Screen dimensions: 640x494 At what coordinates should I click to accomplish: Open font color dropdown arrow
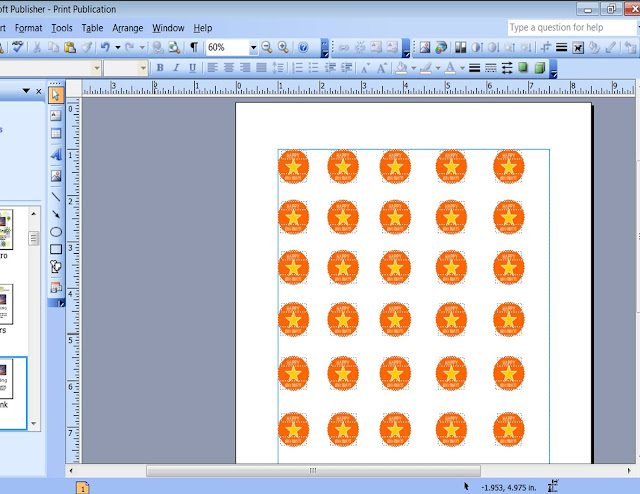[462, 68]
